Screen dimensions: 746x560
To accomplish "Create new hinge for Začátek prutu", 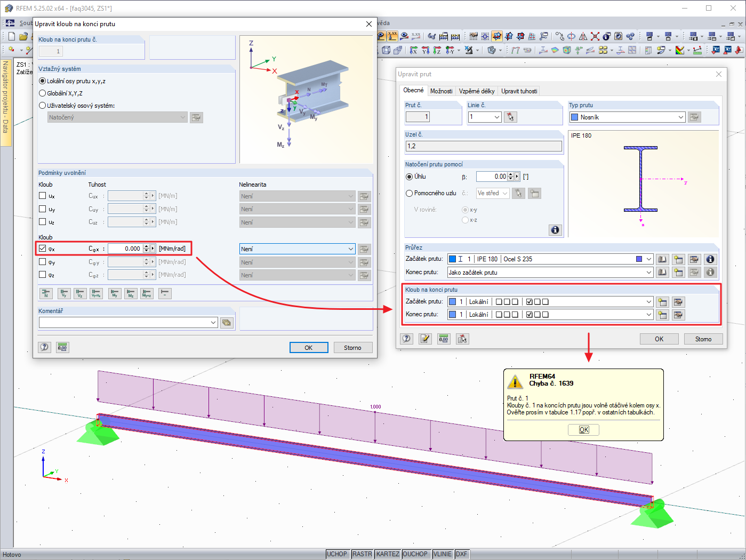I will 662,302.
